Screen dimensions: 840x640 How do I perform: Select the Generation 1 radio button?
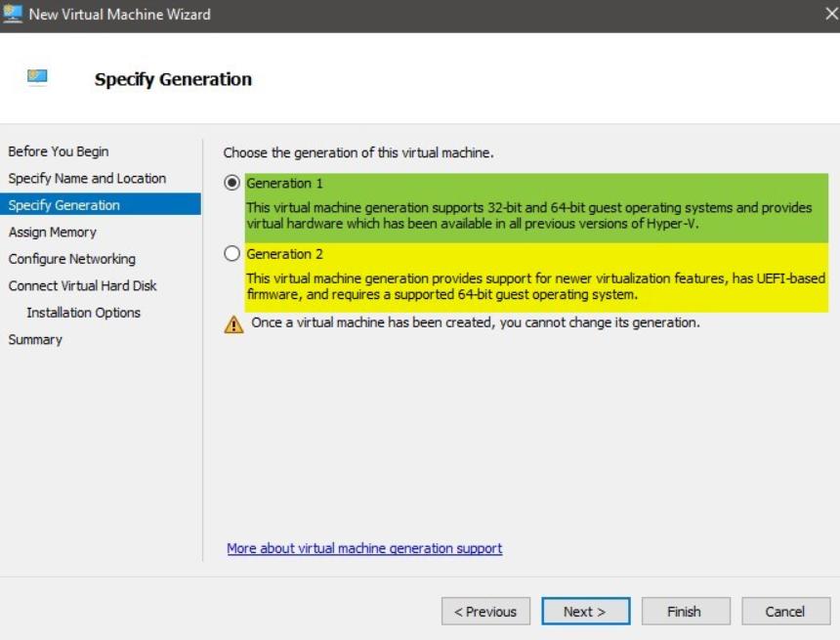click(231, 183)
